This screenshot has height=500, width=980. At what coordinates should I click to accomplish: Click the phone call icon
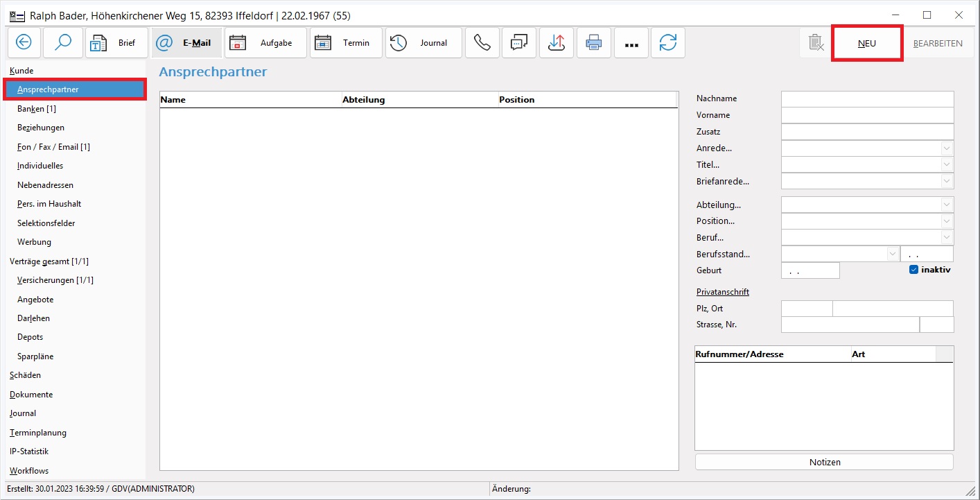point(482,43)
